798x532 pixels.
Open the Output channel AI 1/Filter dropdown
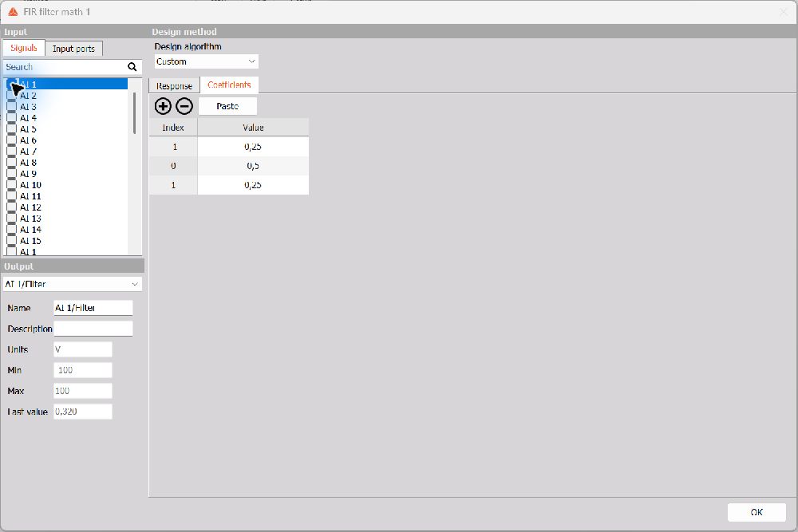(72, 284)
